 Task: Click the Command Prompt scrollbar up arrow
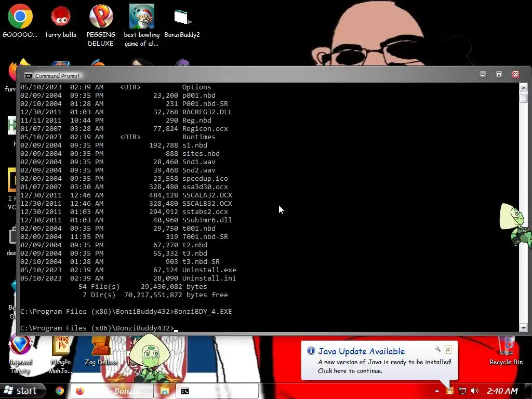523,87
